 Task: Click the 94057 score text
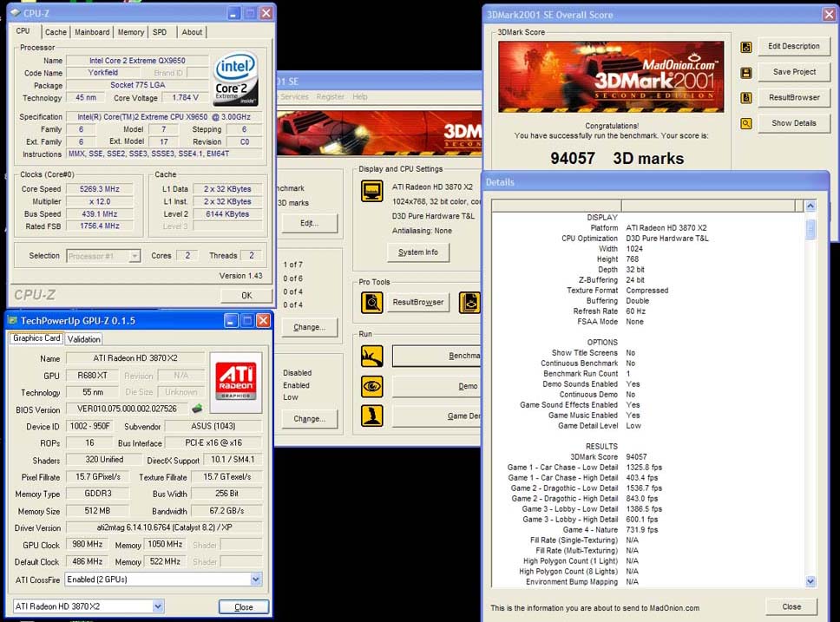[573, 159]
